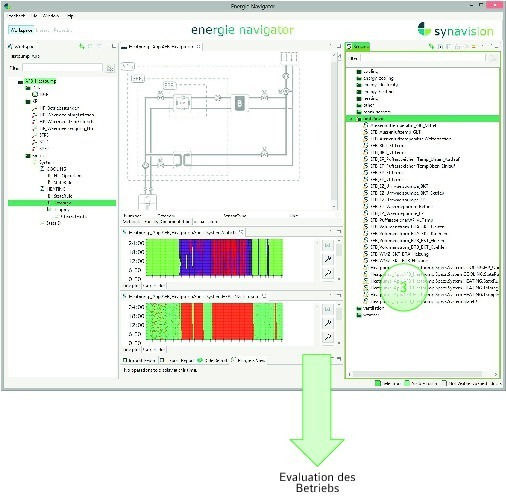506x496 pixels.
Task: Collapse the highlighted undefined folder in Sensors
Action: point(351,119)
